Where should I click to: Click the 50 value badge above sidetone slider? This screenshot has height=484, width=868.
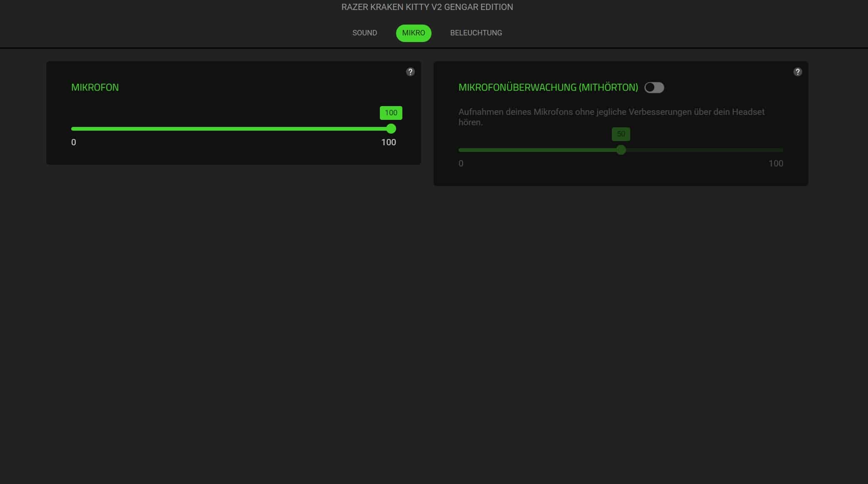(x=621, y=134)
